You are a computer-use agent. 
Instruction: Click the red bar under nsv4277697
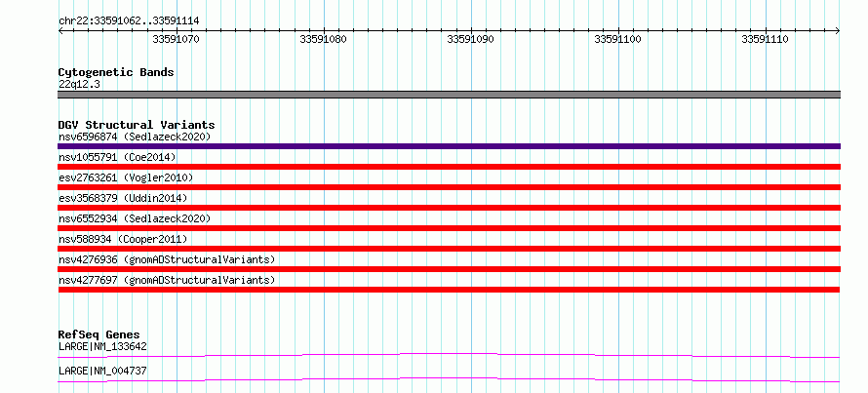449,290
